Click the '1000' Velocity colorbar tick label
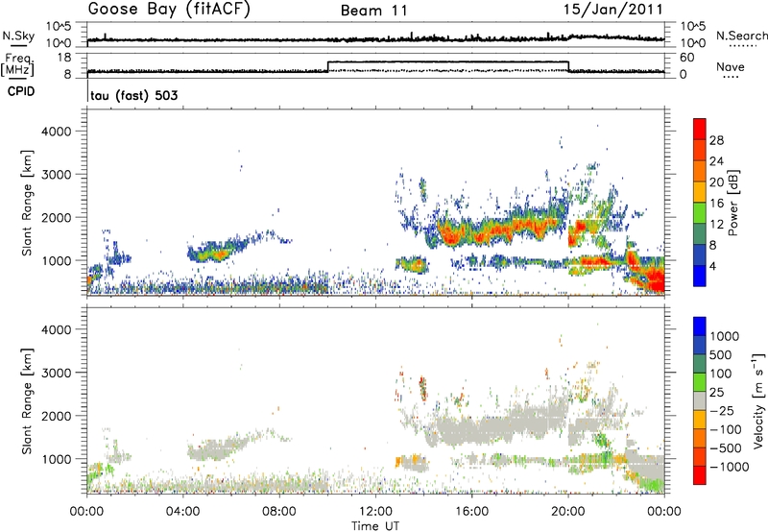The width and height of the screenshot is (768, 532). [x=724, y=336]
